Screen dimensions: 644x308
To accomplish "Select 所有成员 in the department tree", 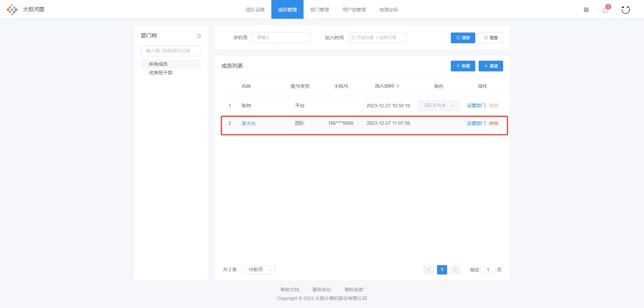I will 171,64.
